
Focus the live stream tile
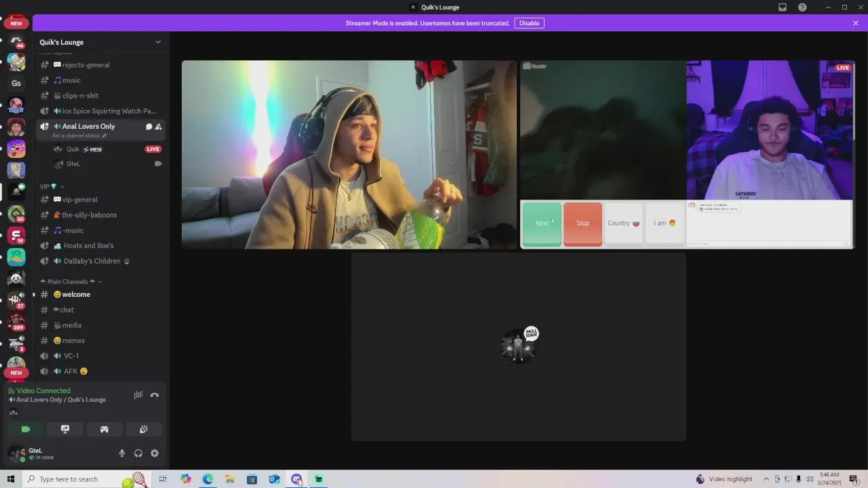(687, 155)
